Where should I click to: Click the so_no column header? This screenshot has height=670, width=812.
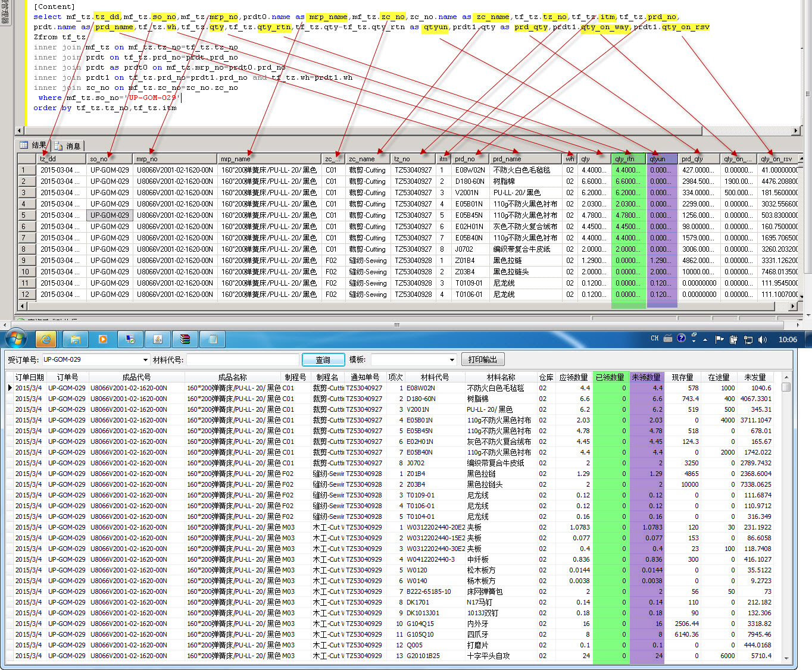pos(110,159)
